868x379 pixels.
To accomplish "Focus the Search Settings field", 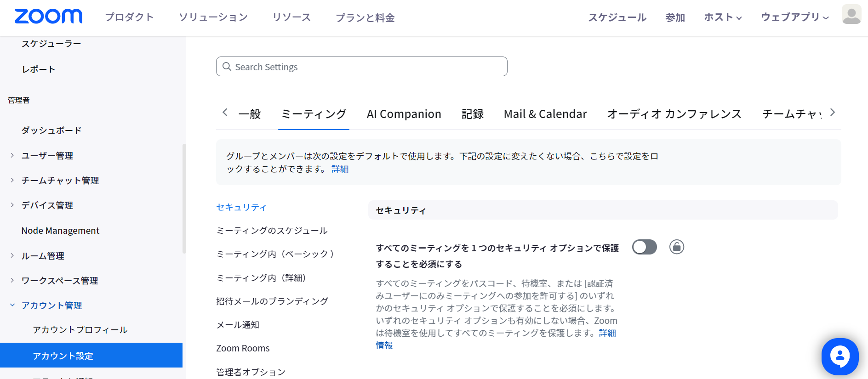I will (362, 67).
